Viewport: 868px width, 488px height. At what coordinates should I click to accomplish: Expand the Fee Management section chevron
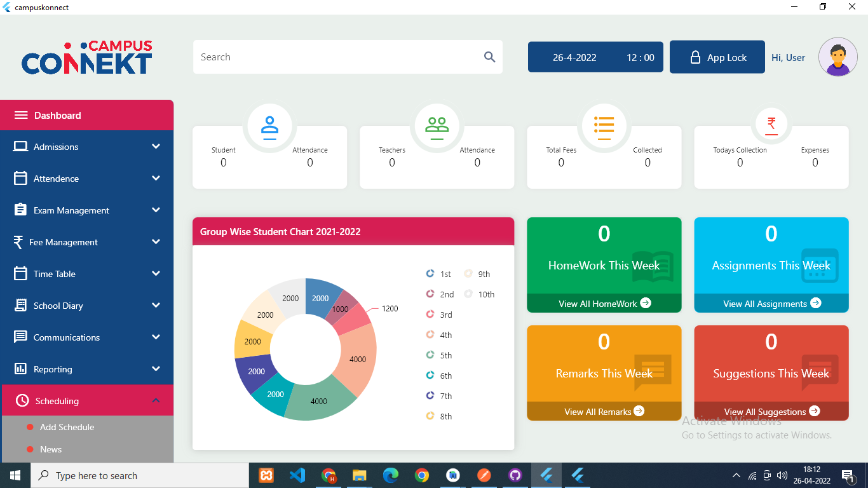click(x=156, y=242)
